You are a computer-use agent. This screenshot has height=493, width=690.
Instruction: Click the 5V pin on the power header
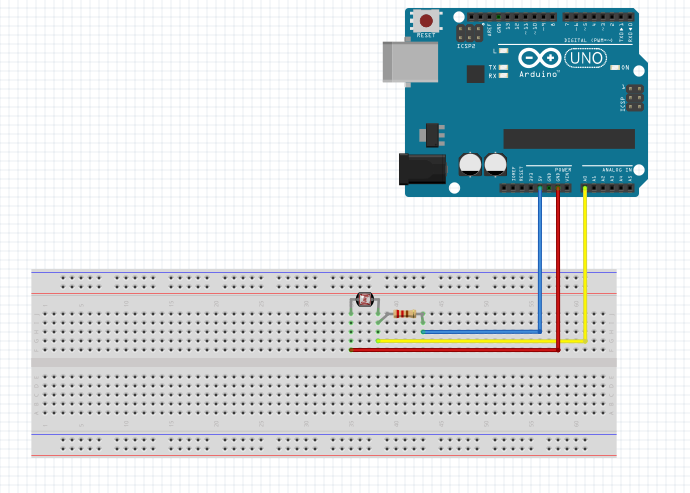click(x=540, y=188)
